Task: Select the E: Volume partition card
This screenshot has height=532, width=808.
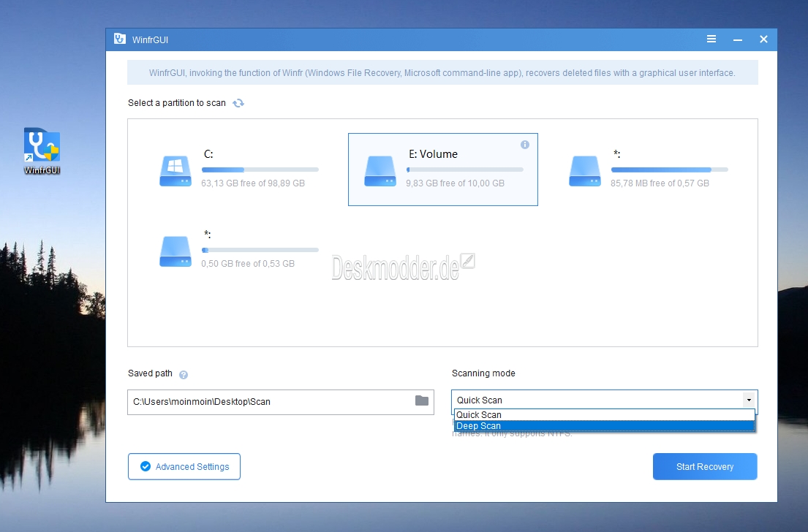Action: 442,170
